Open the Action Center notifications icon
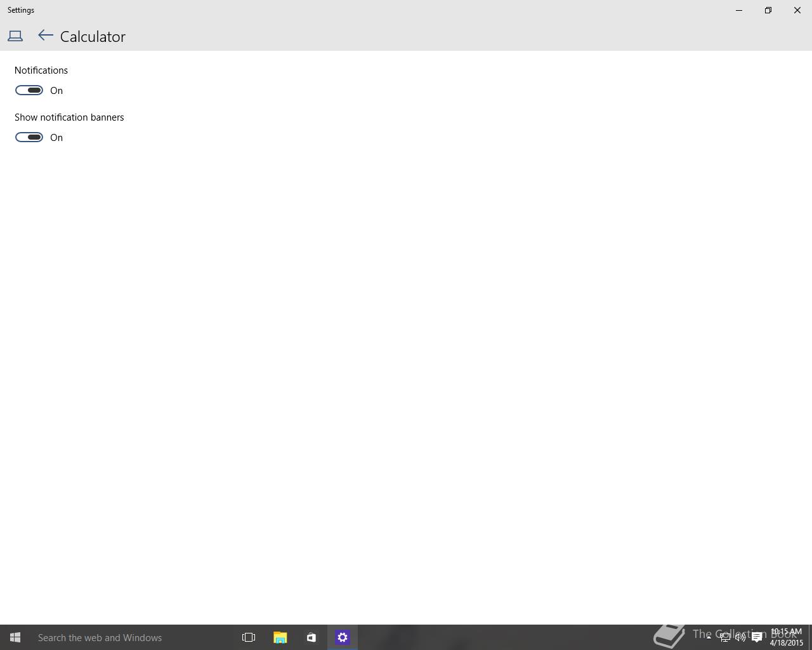812x650 pixels. click(x=757, y=637)
